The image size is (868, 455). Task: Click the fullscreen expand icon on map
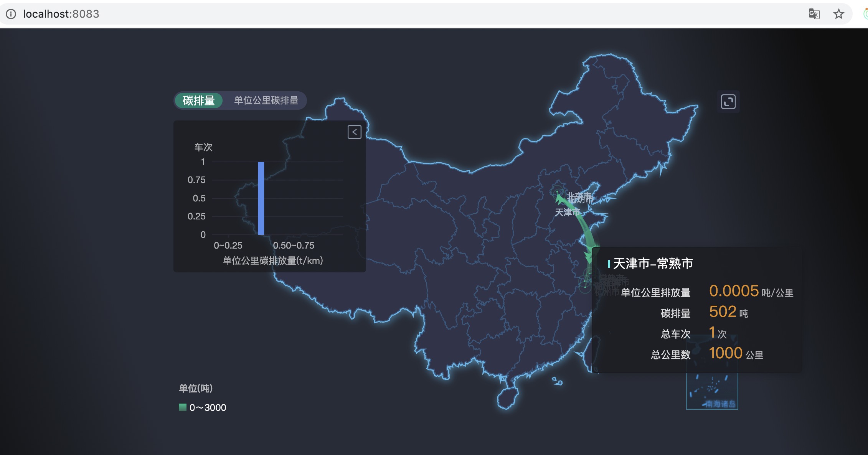(x=728, y=102)
